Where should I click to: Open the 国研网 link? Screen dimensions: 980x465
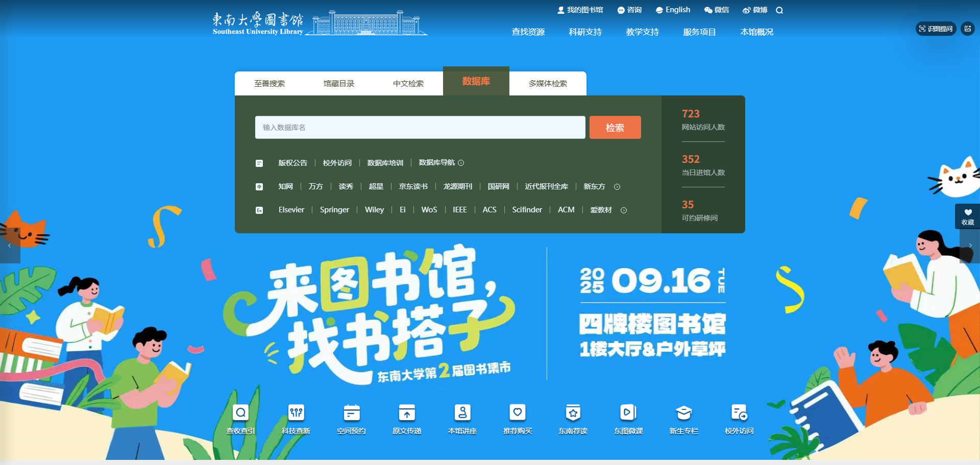(499, 186)
